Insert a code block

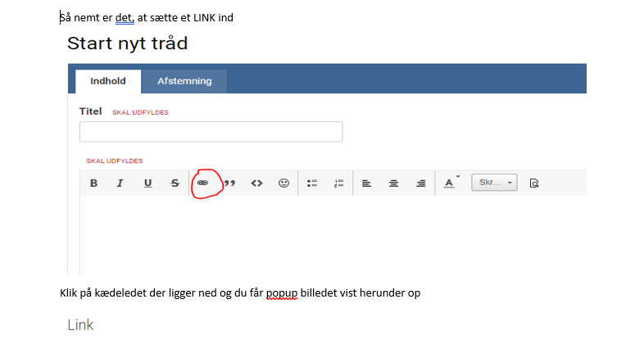256,184
